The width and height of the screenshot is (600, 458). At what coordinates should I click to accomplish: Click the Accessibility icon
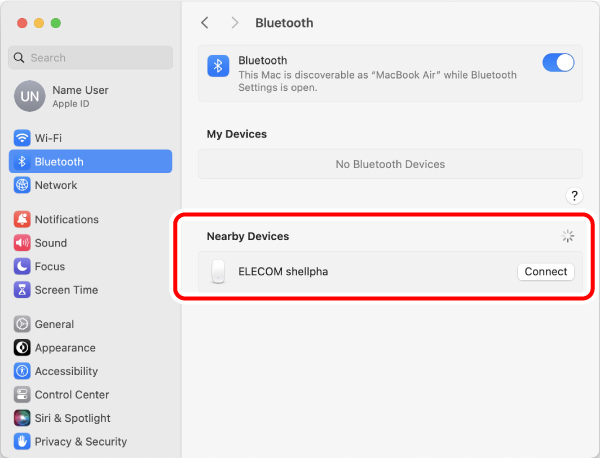point(22,371)
